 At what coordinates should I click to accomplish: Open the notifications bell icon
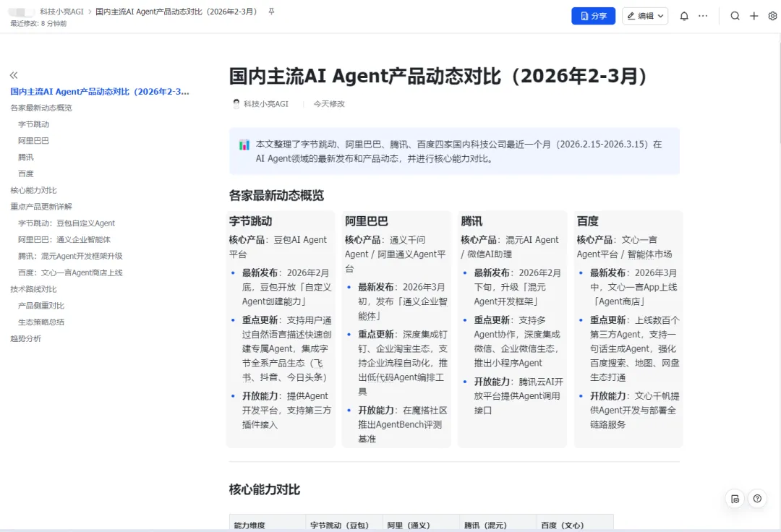point(684,16)
